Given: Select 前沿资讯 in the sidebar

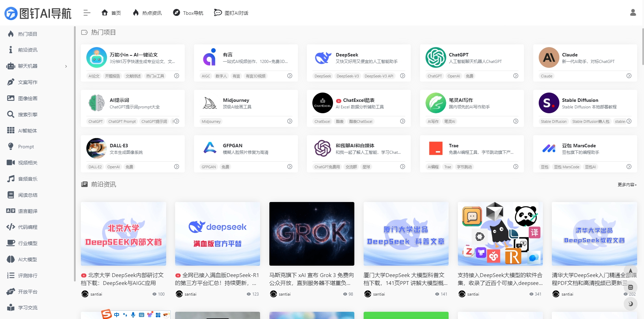Looking at the screenshot, I should (28, 50).
